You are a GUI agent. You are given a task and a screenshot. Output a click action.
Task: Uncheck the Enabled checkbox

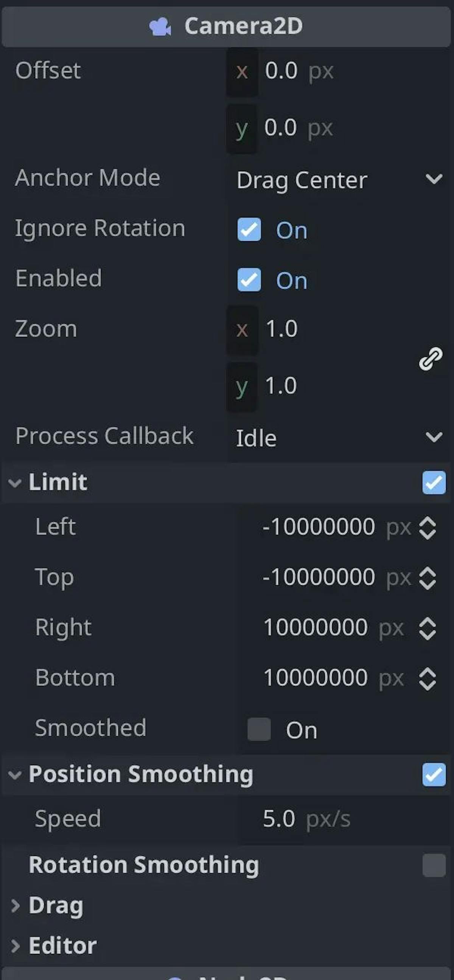(249, 280)
